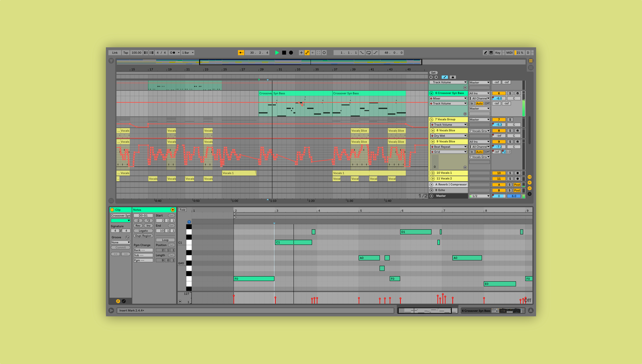Screen dimensions: 642x364
Task: Solo track 6 Crossover Syn Bass
Action: [510, 93]
